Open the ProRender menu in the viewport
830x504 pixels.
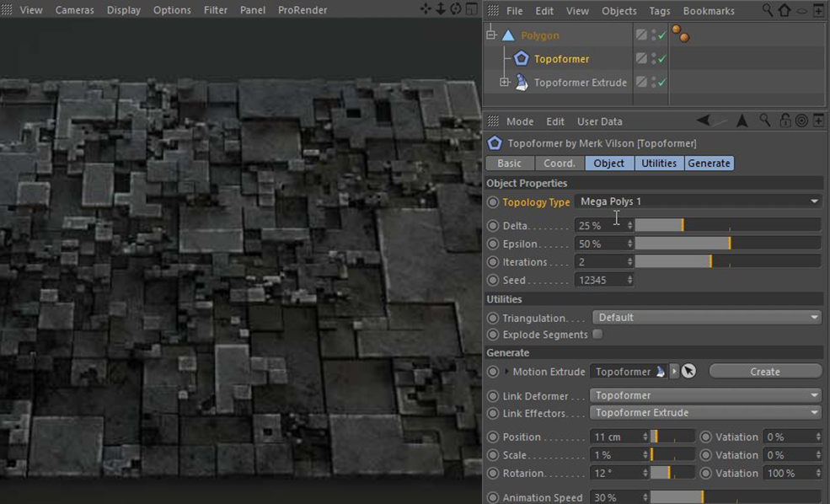(x=302, y=10)
